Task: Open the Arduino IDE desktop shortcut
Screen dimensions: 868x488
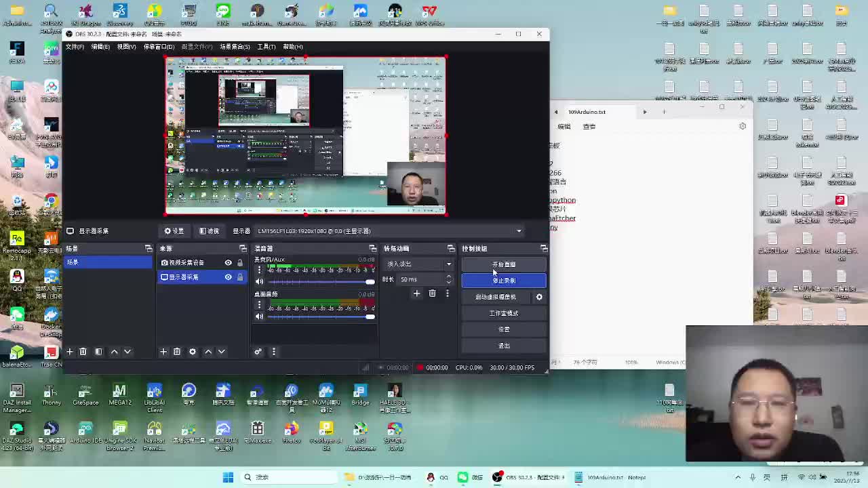Action: [x=85, y=434]
